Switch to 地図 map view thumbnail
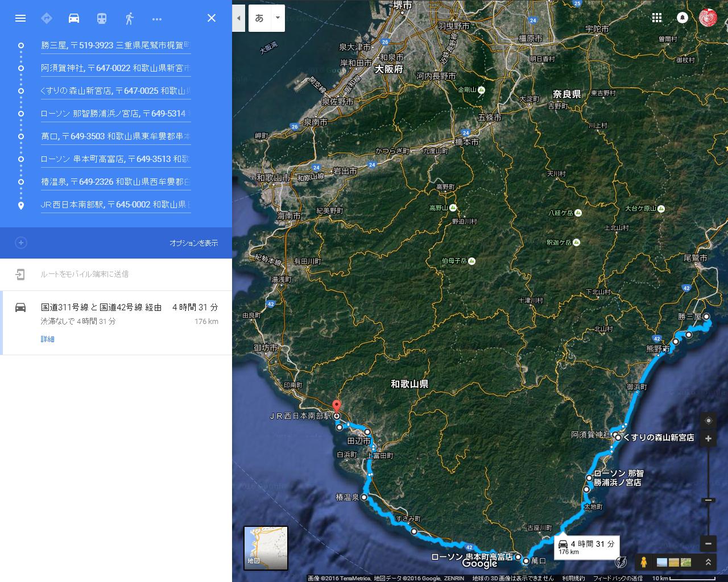 266,548
